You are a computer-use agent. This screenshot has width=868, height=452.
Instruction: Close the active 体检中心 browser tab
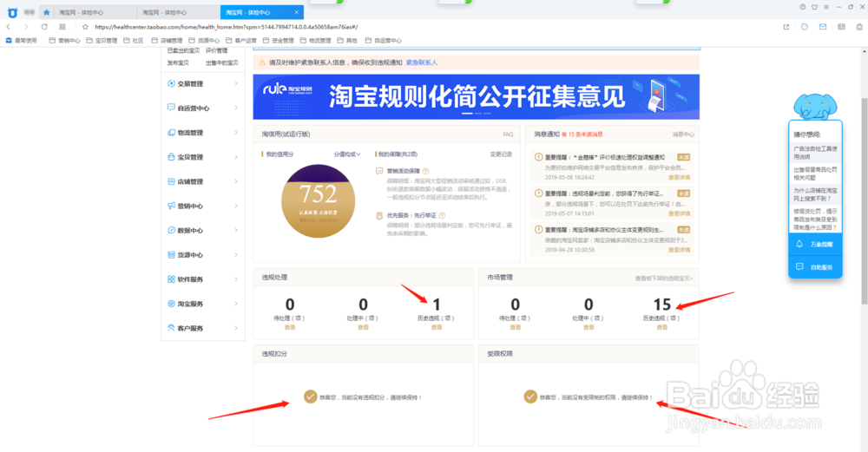[296, 12]
